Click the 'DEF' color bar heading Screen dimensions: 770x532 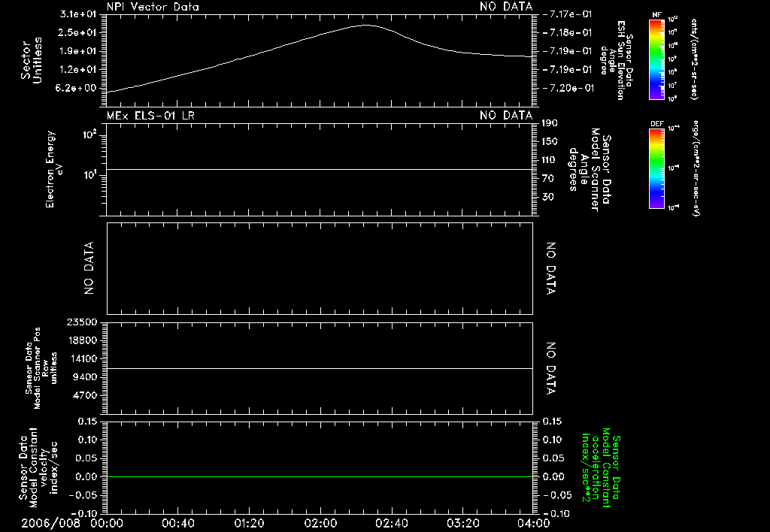[x=656, y=124]
